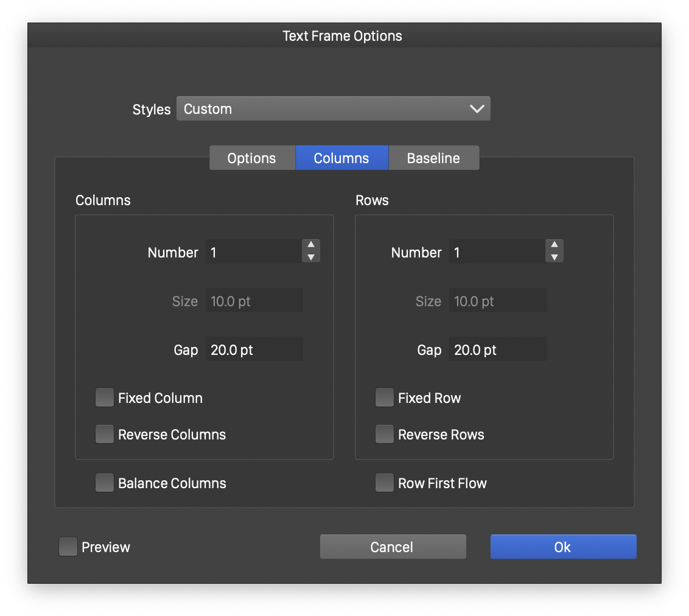Enable the Fixed Column checkbox
The width and height of the screenshot is (689, 616).
point(105,398)
